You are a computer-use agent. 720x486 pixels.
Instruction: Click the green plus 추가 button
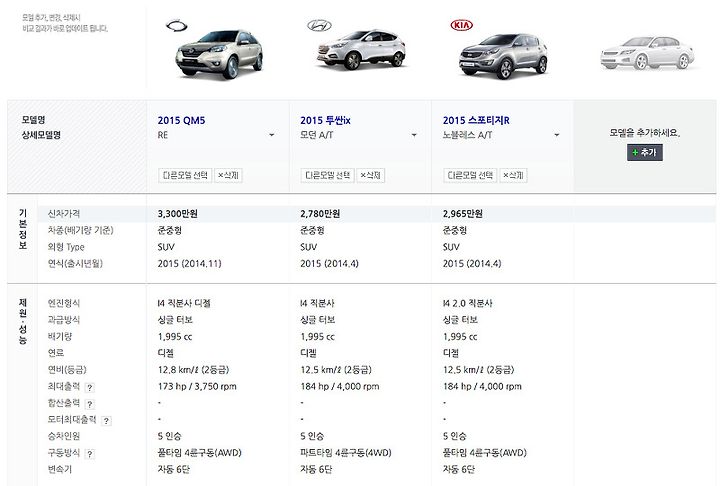tap(645, 153)
